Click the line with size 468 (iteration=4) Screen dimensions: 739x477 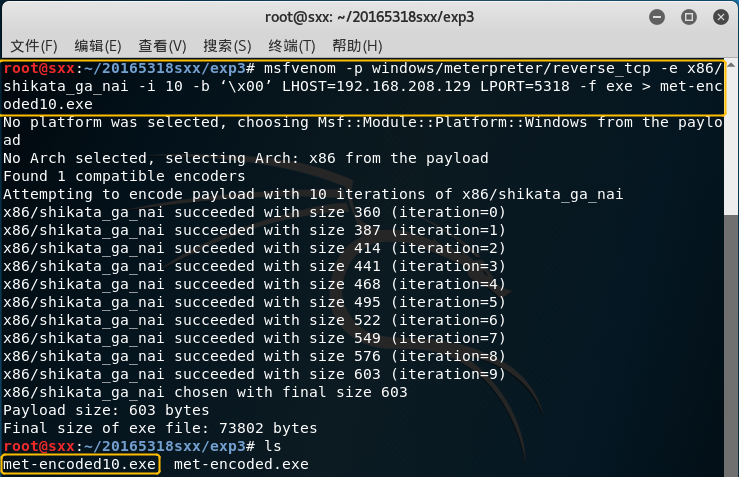[255, 284]
